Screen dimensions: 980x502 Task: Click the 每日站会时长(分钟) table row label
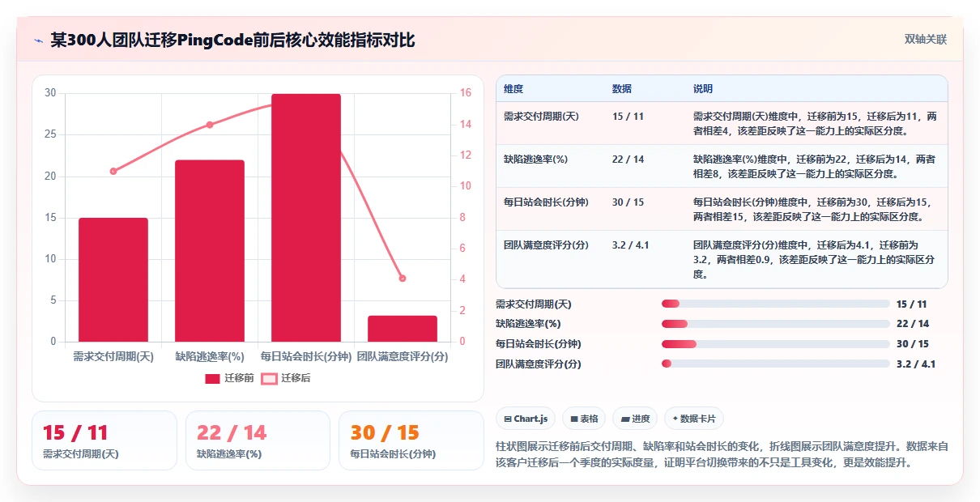tap(546, 202)
